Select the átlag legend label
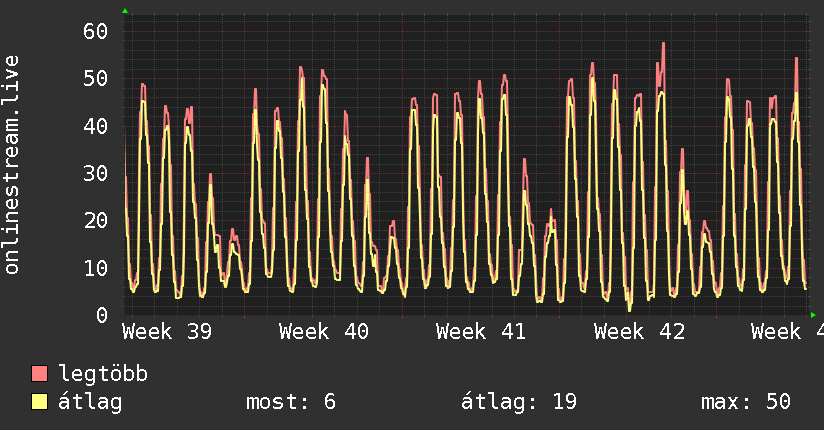 [90, 402]
